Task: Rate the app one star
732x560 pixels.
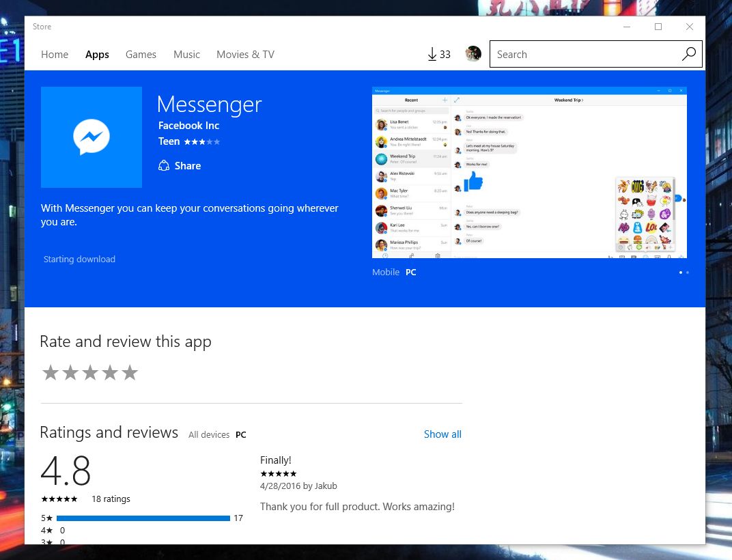Action: 51,373
